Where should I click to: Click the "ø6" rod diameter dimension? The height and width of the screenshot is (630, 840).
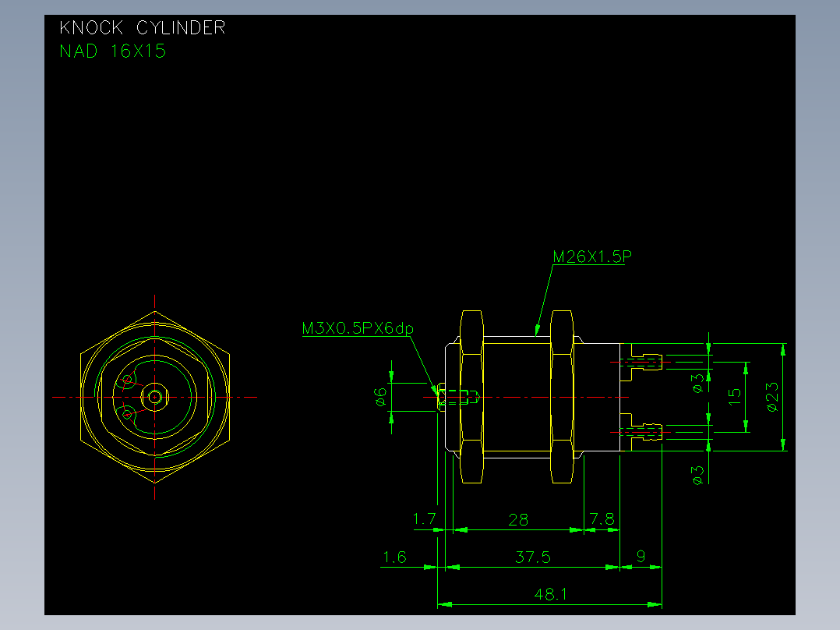pyautogui.click(x=380, y=397)
